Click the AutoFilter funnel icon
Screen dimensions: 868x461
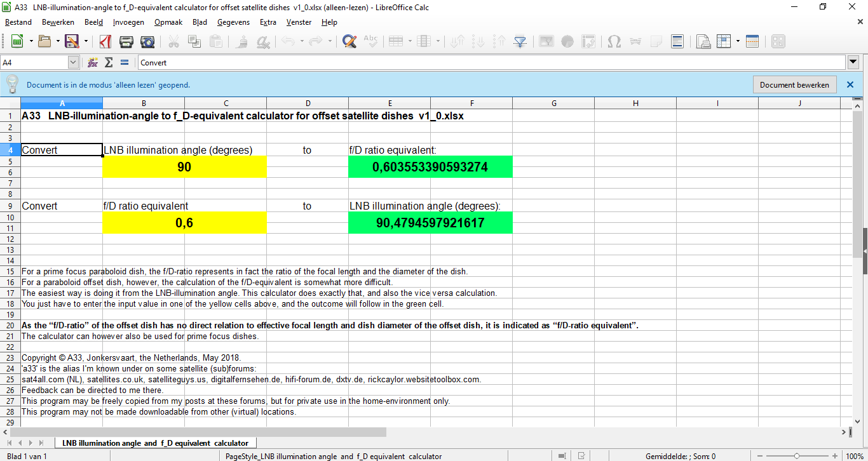(x=520, y=42)
